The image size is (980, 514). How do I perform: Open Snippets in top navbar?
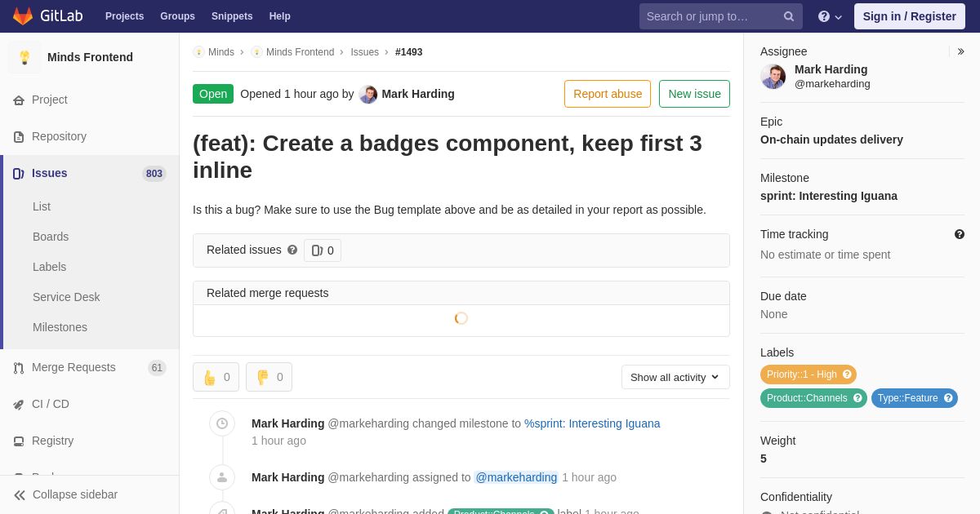point(232,16)
